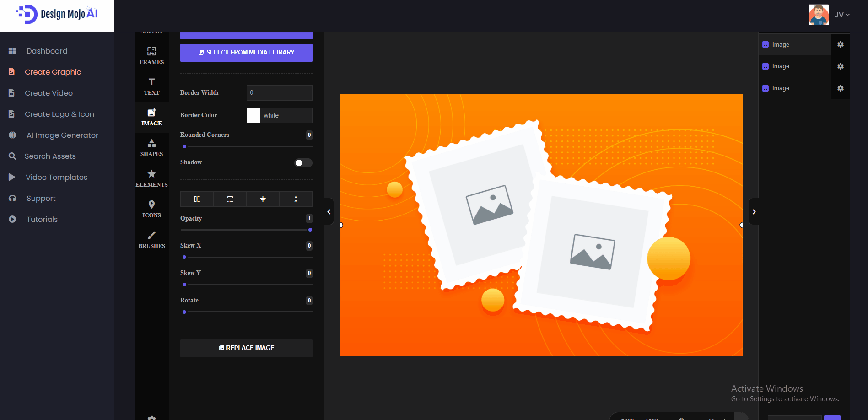
Task: Click the Border Width input field
Action: (x=279, y=93)
